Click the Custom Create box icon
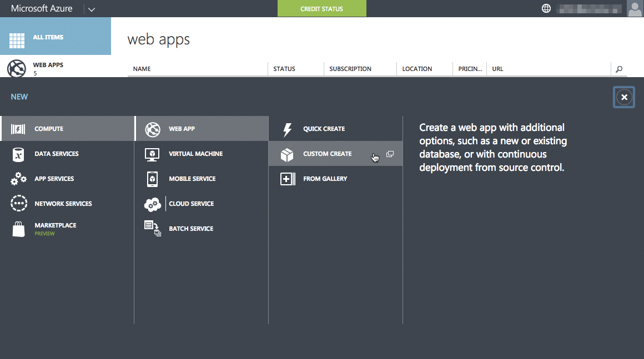 [x=287, y=155]
